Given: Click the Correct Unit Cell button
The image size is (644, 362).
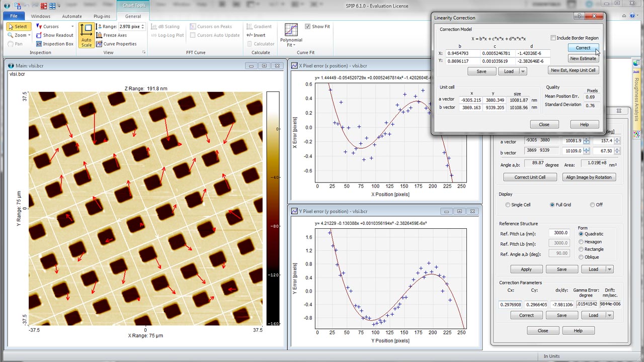Looking at the screenshot, I should pos(530,177).
